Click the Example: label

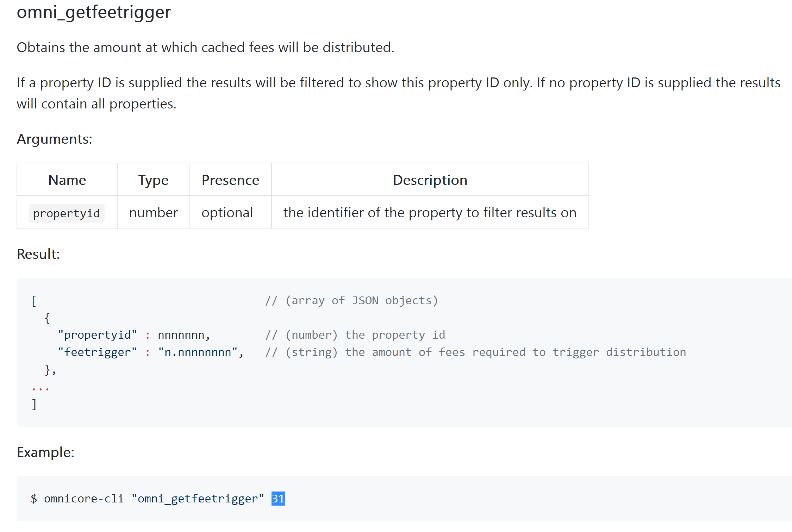click(46, 452)
